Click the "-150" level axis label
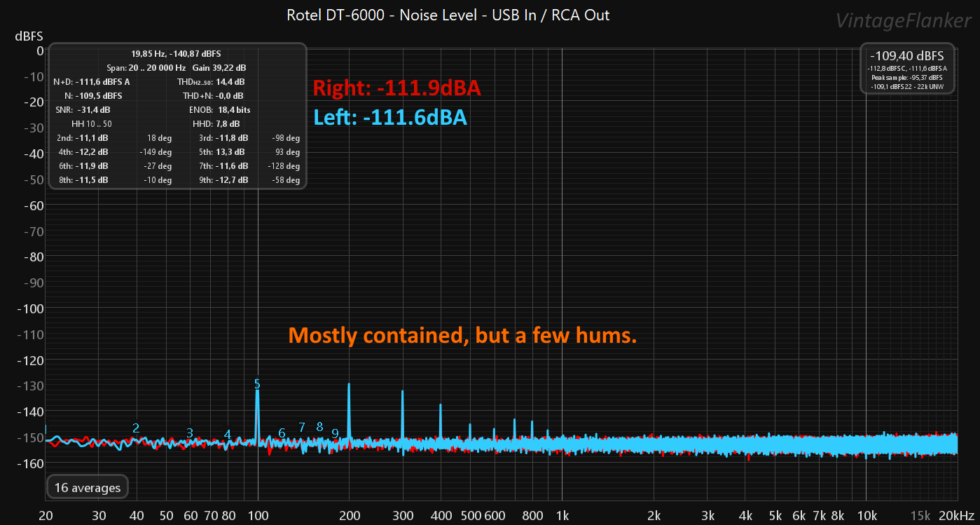 pos(31,437)
